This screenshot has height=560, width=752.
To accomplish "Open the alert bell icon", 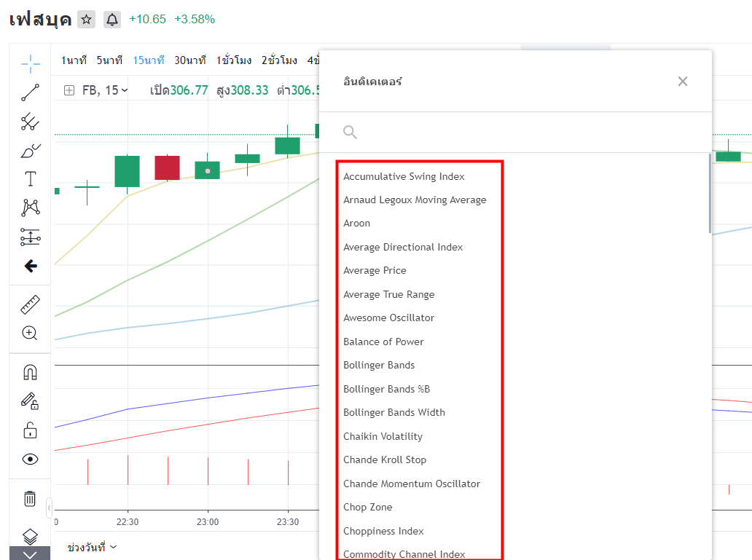I will click(112, 19).
